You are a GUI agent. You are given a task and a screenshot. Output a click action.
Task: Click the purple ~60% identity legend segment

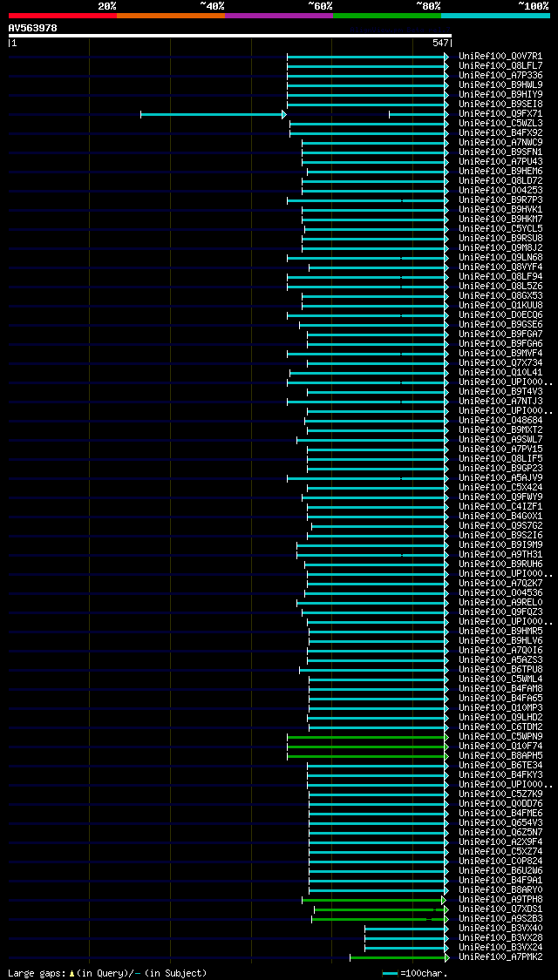point(279,15)
